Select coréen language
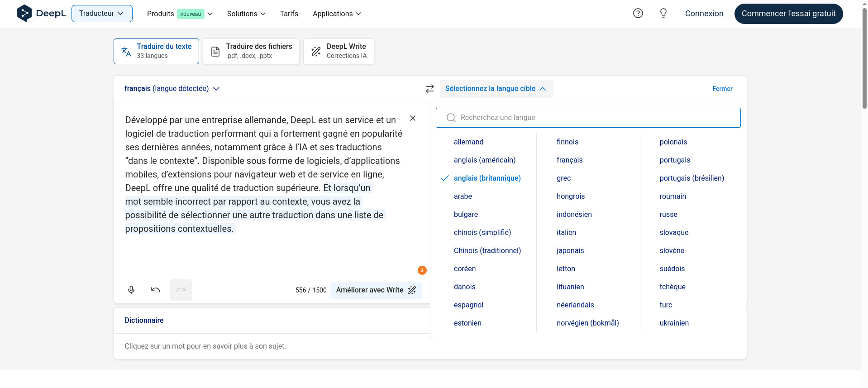 (465, 268)
